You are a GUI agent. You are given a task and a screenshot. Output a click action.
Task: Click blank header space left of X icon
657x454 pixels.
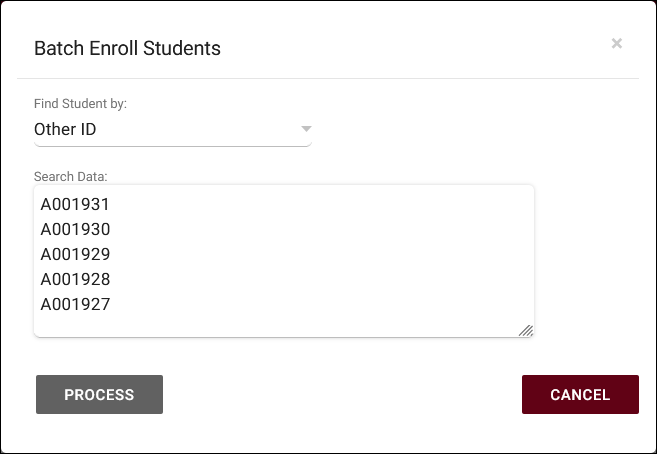450,46
